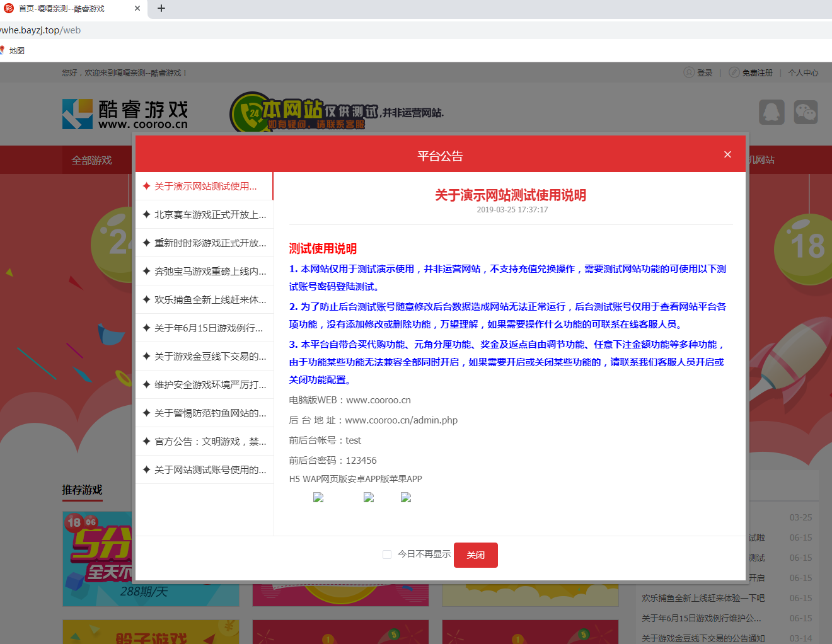
Task: Close the current browser tab
Action: click(137, 8)
